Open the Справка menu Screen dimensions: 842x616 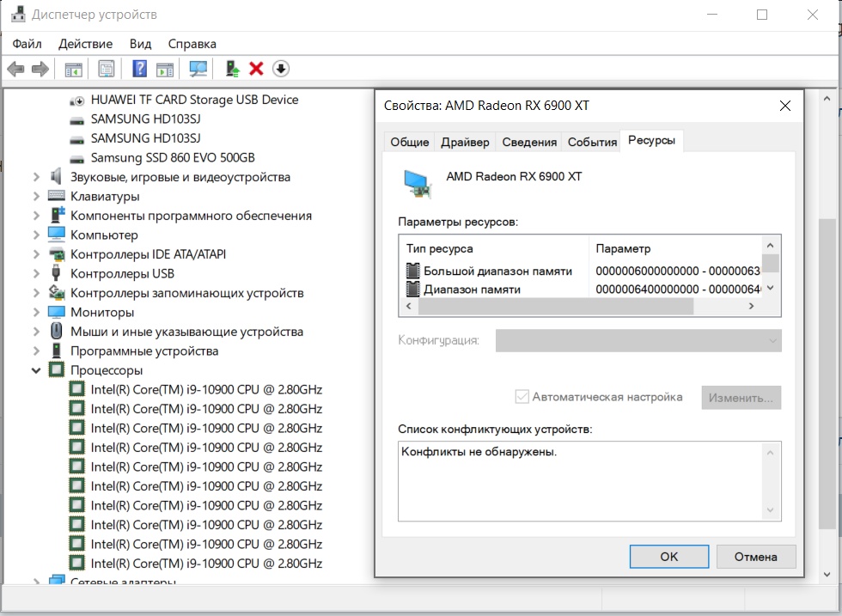click(x=192, y=44)
